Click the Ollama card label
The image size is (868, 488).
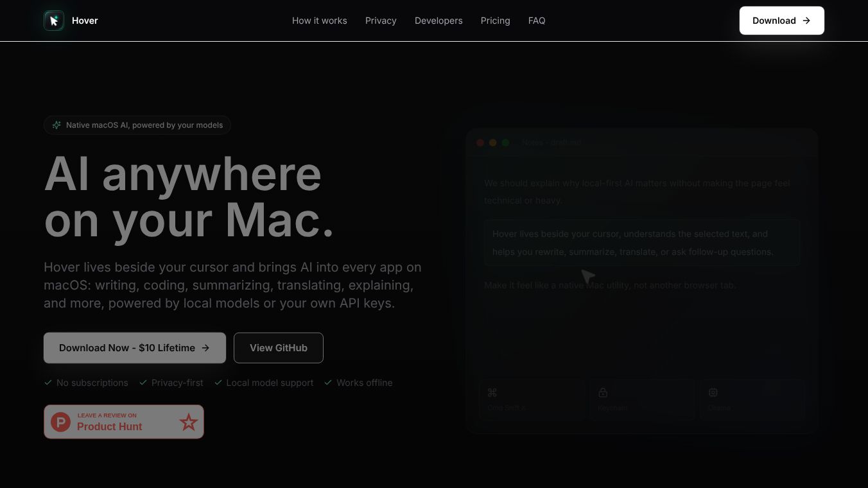[x=719, y=408]
